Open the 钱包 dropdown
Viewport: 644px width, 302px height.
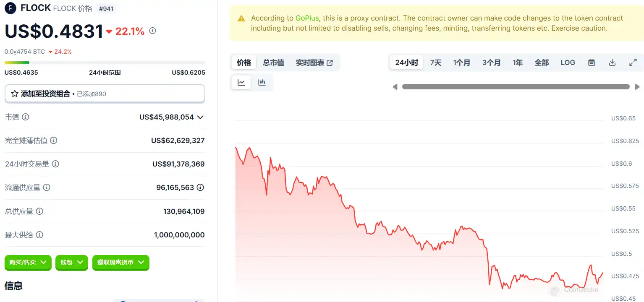tap(71, 262)
